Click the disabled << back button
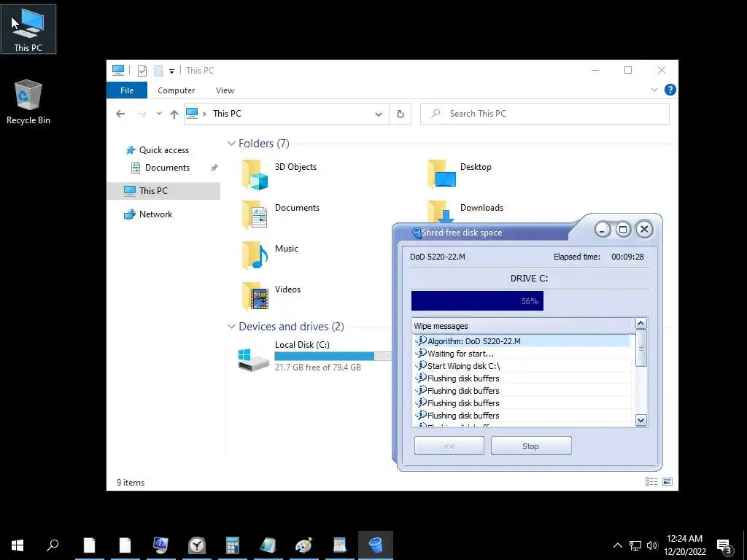Screen dimensions: 747x560 449,446
